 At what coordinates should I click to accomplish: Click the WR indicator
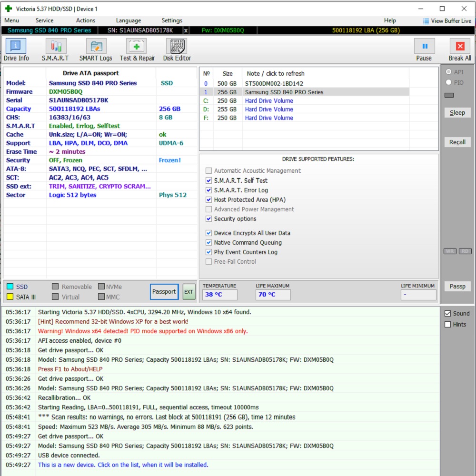450,251
